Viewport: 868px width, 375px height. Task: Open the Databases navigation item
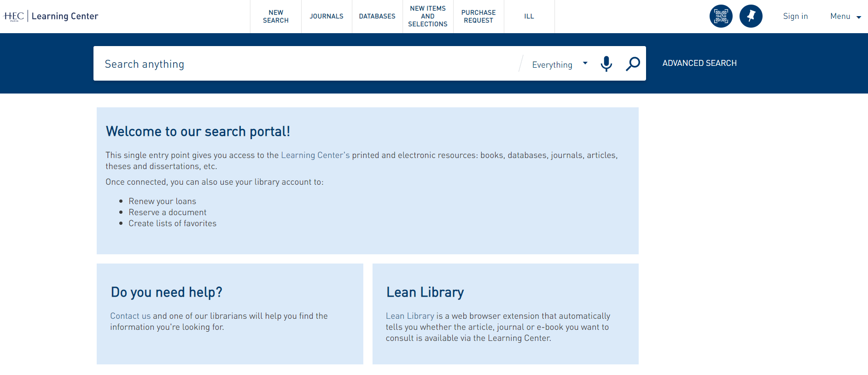pos(377,17)
